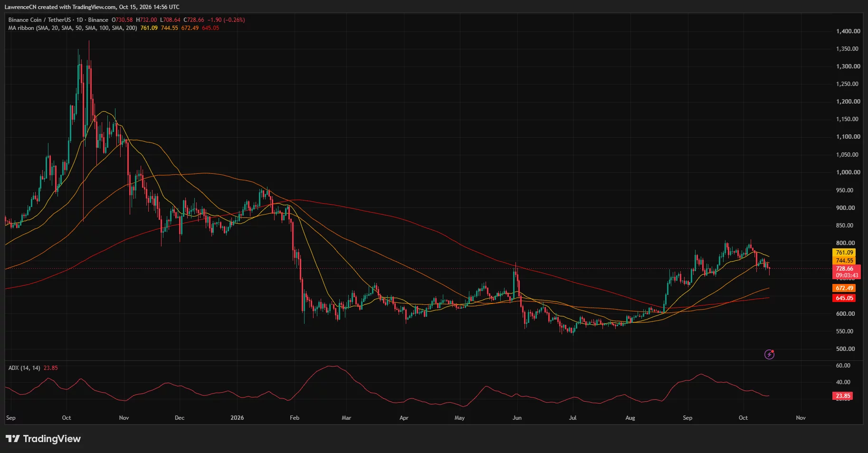
Task: Click the purple lightning bolt icon
Action: pyautogui.click(x=769, y=354)
